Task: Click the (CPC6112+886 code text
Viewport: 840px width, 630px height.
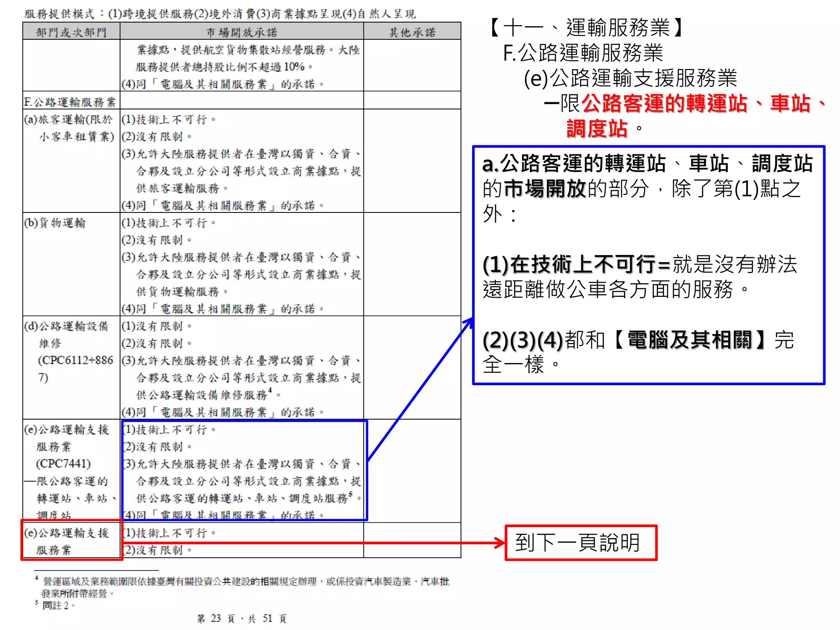Action: tap(75, 360)
